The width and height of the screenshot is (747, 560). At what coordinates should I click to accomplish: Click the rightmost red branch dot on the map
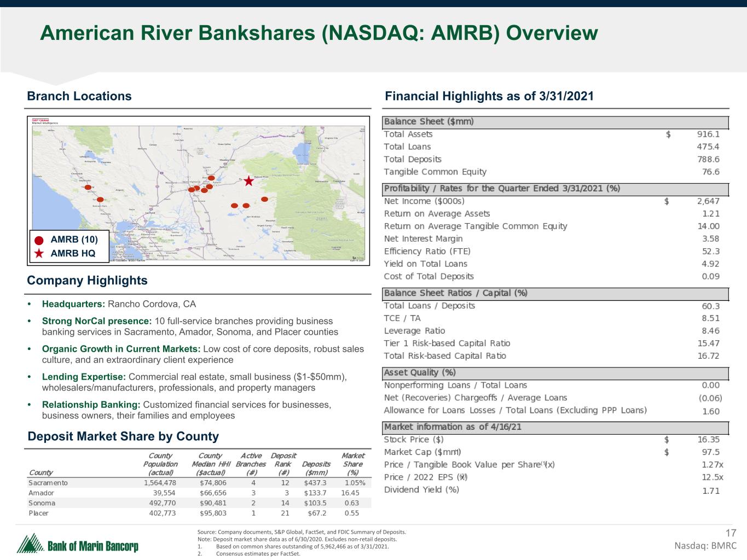point(264,199)
